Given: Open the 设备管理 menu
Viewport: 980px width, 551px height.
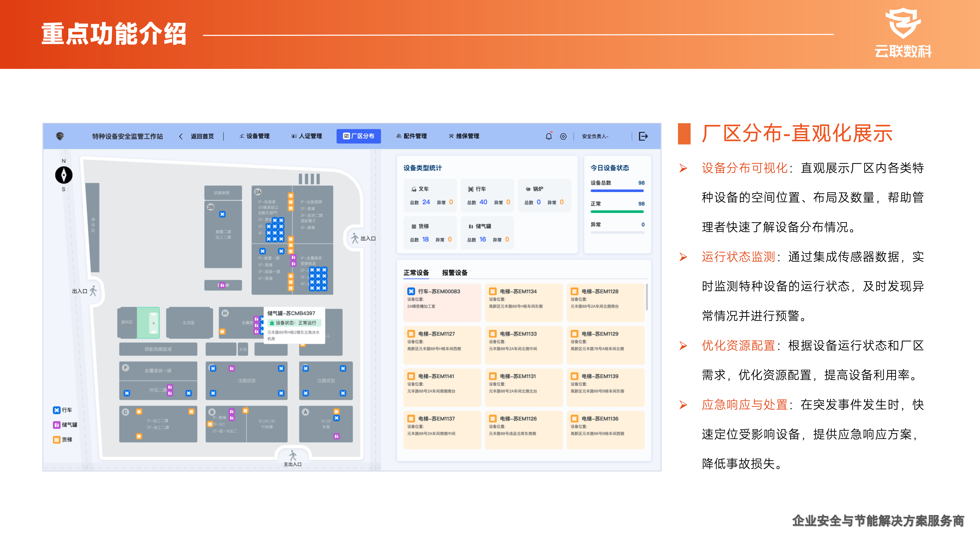Looking at the screenshot, I should (254, 136).
